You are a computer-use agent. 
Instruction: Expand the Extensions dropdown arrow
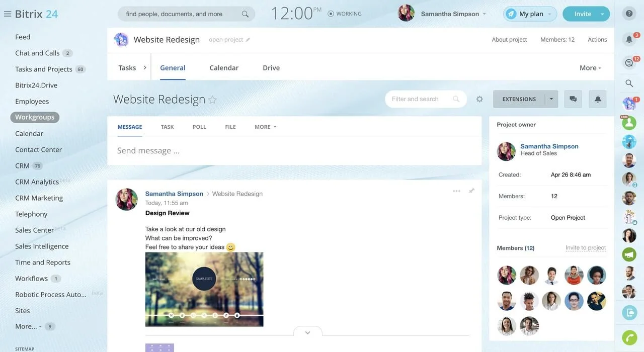tap(551, 99)
